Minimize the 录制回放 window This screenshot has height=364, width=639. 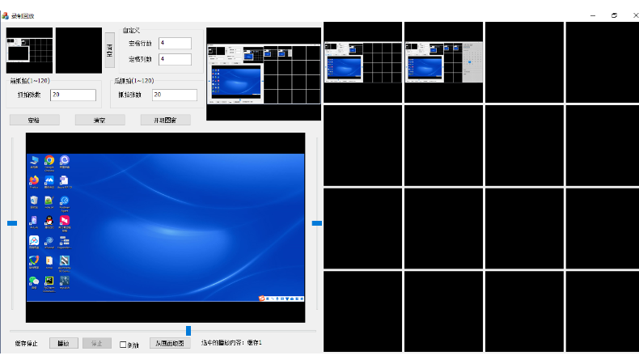coord(593,15)
